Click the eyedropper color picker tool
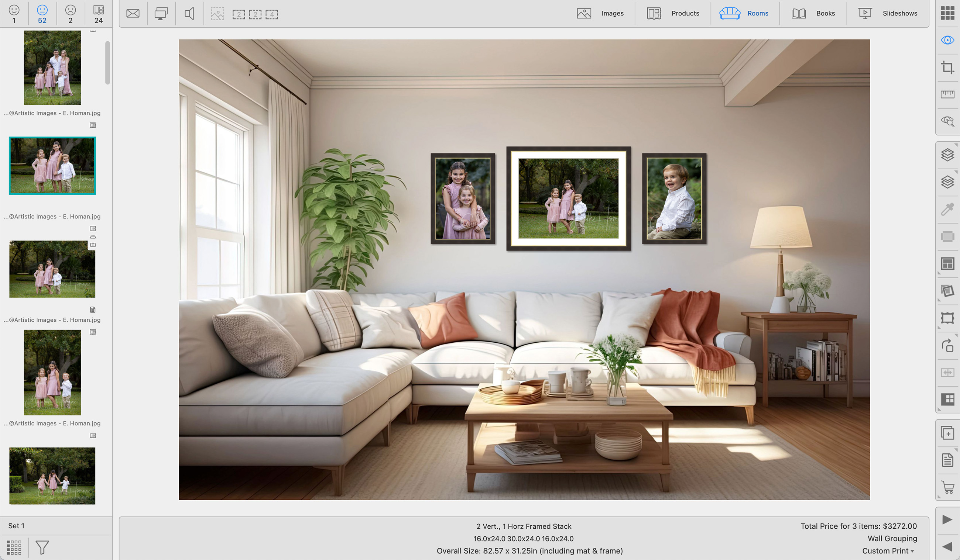The image size is (960, 560). click(x=947, y=209)
